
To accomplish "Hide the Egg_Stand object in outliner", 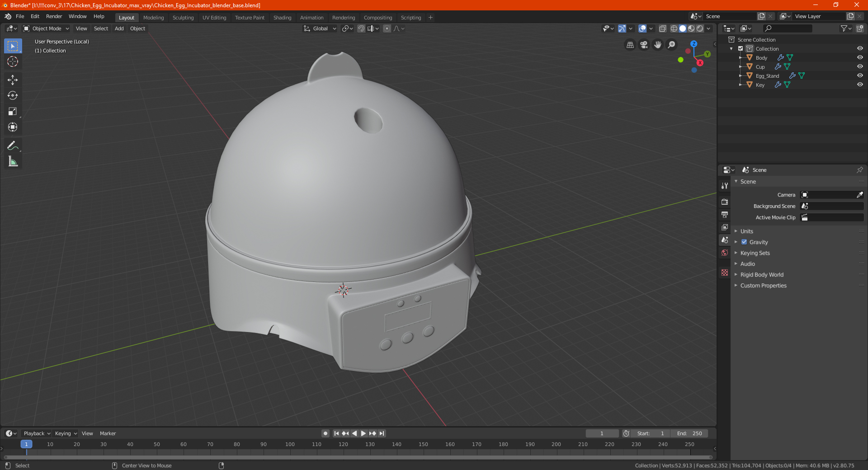I will [x=860, y=75].
